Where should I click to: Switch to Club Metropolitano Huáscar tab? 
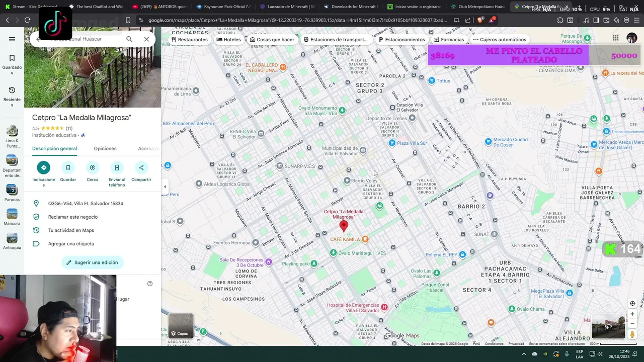point(478,7)
